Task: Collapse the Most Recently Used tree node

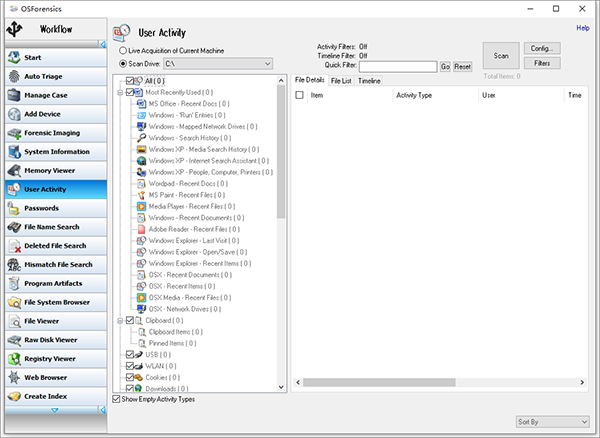Action: pyautogui.click(x=119, y=92)
